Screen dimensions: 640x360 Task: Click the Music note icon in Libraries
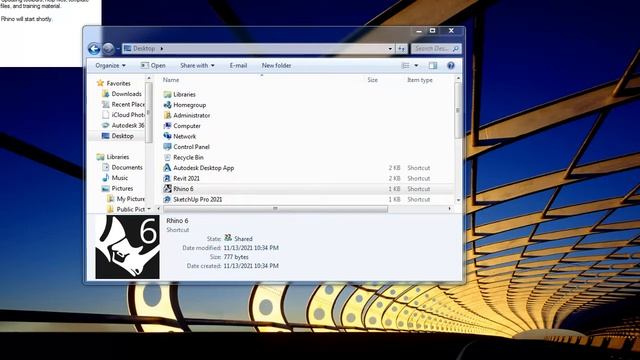pyautogui.click(x=106, y=178)
